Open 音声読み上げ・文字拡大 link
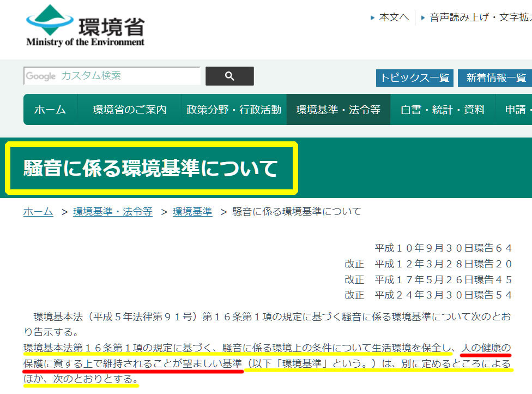532x394 pixels. point(480,17)
